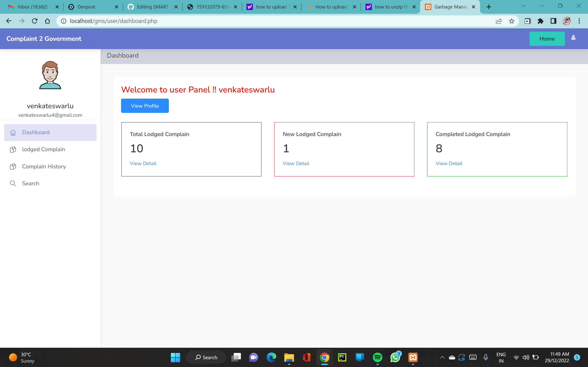Expand the hidden icons tray arrow

[442, 357]
